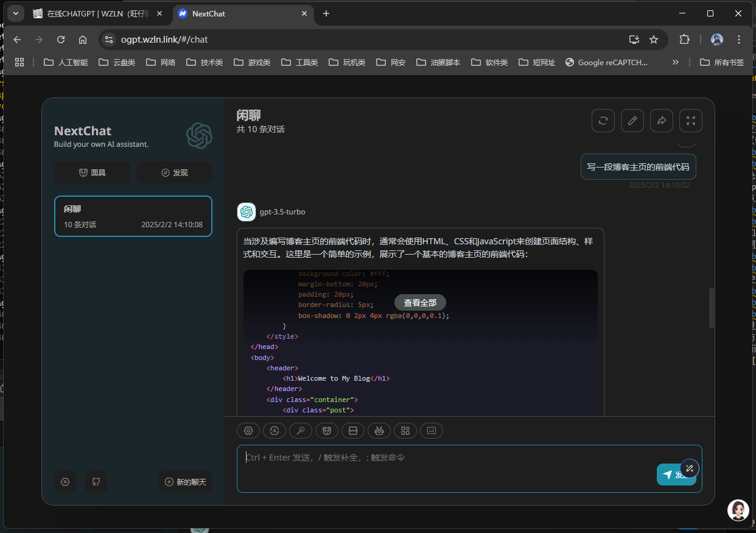The image size is (756, 533).
Task: Open the 云盘类 bookmark folder
Action: pyautogui.click(x=117, y=62)
